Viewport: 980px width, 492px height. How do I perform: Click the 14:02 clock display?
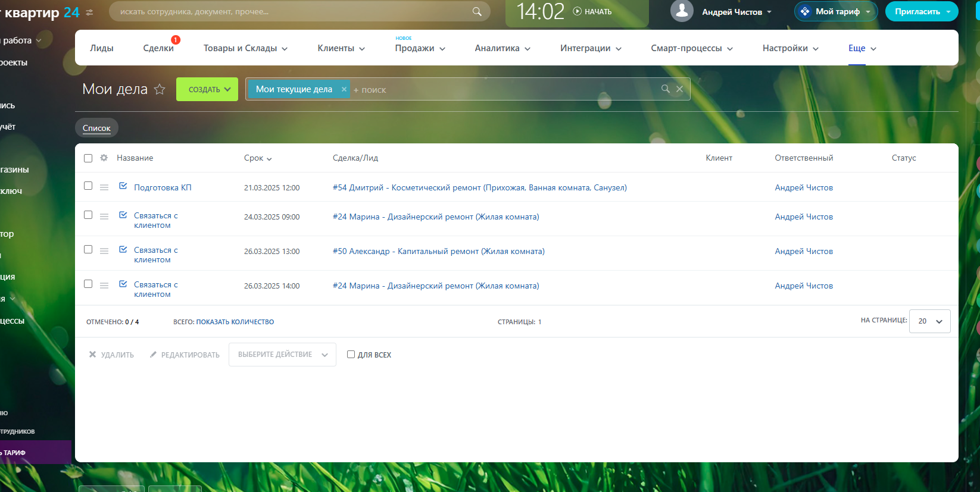(x=540, y=11)
